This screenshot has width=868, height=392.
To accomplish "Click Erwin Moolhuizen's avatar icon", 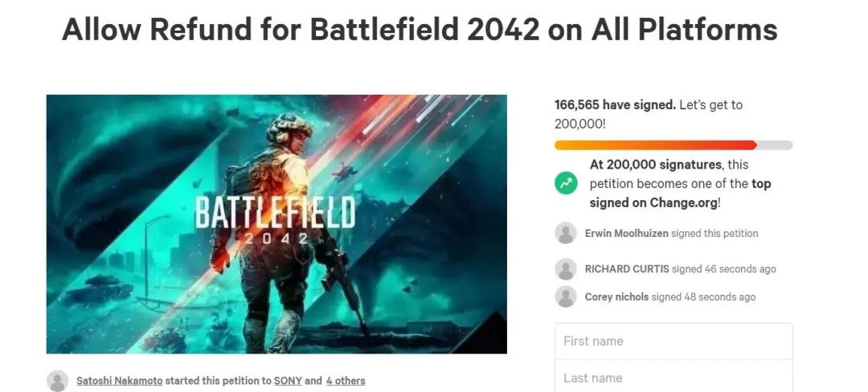I will [566, 234].
